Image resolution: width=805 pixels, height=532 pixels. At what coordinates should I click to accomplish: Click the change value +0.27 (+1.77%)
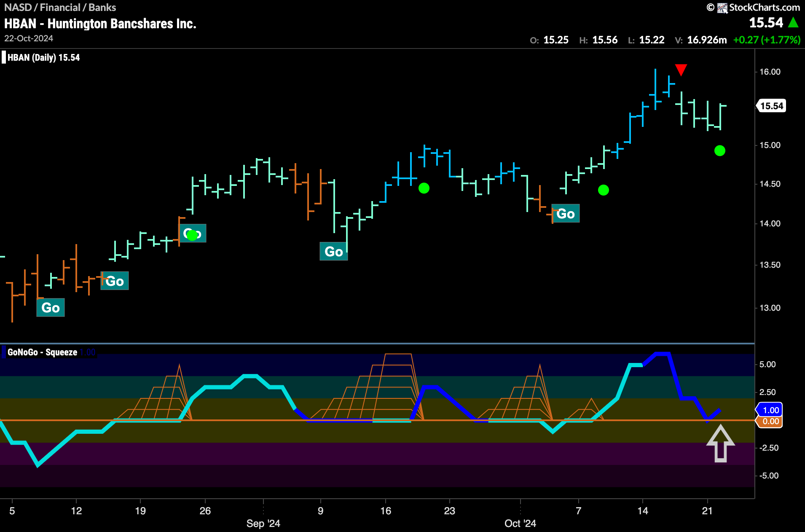pyautogui.click(x=767, y=40)
